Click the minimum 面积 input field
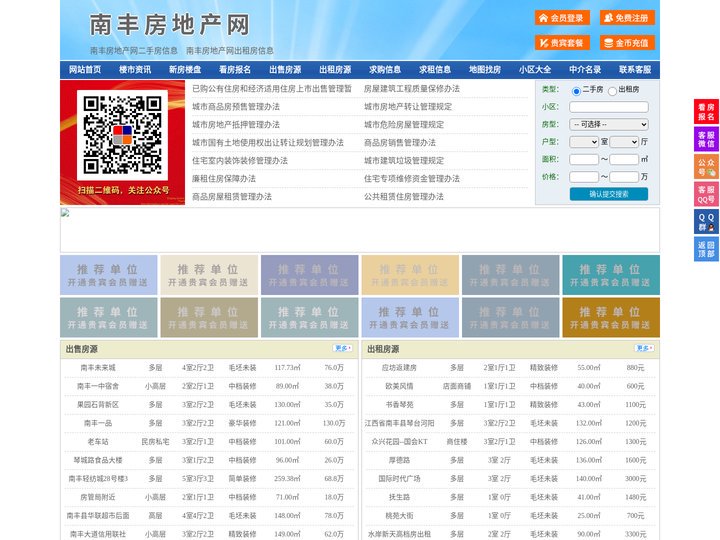 click(584, 159)
